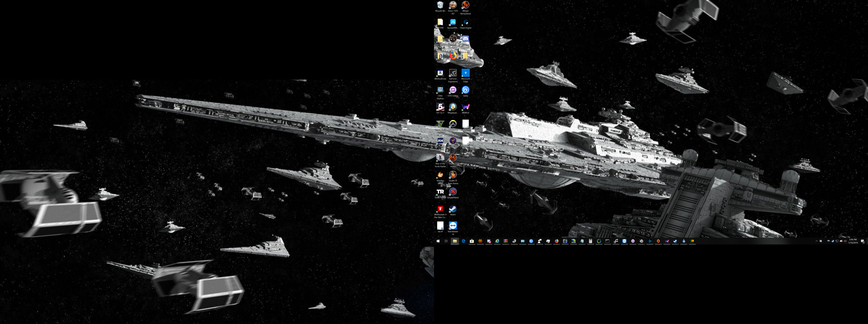
Task: Click the Edge icon on the taskbar
Action: click(x=463, y=241)
